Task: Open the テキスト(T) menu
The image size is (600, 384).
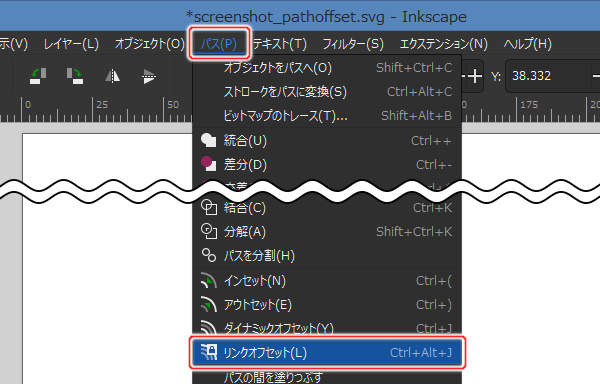Action: (280, 44)
